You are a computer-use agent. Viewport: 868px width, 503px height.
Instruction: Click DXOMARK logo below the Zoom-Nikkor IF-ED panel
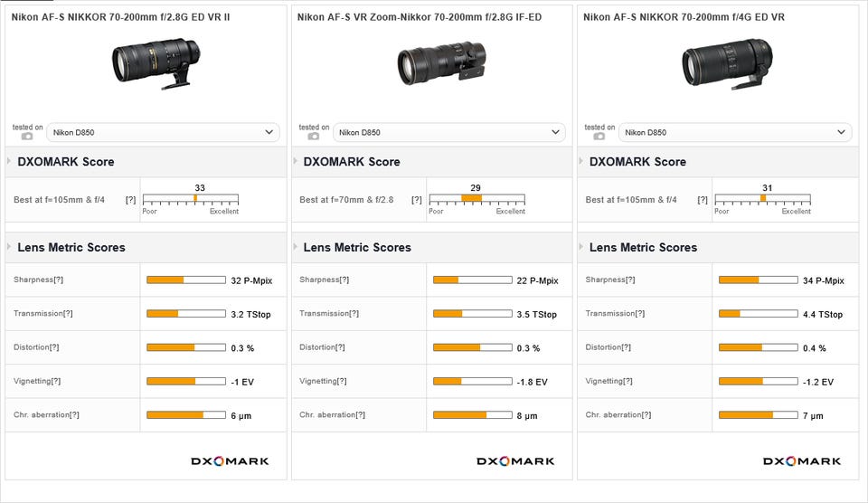click(515, 461)
